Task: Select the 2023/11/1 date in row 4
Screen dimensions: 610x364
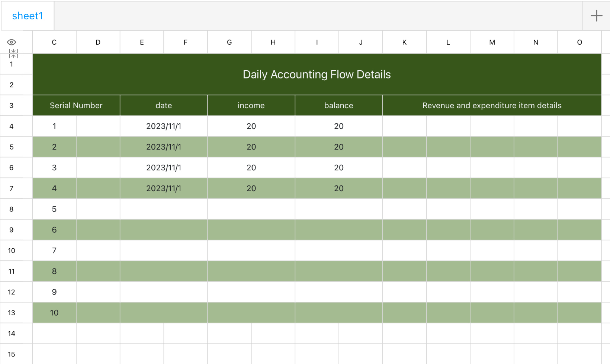Action: tap(164, 126)
